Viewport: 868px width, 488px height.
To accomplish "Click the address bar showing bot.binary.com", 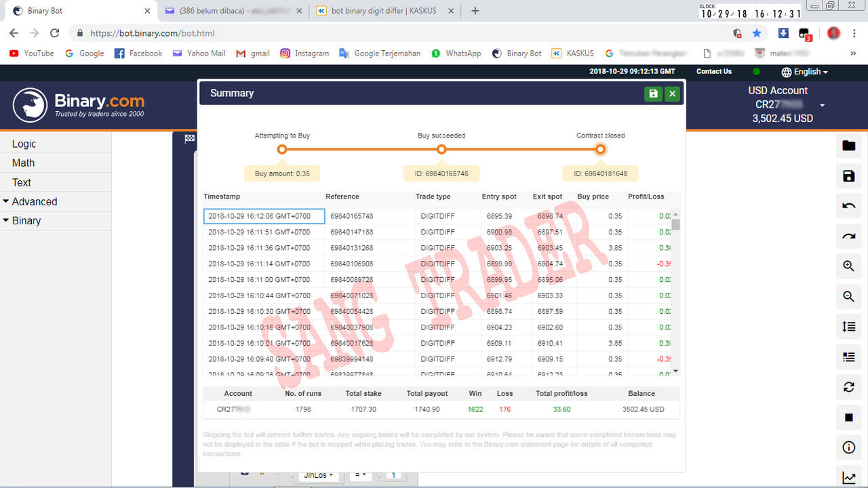I will click(399, 33).
